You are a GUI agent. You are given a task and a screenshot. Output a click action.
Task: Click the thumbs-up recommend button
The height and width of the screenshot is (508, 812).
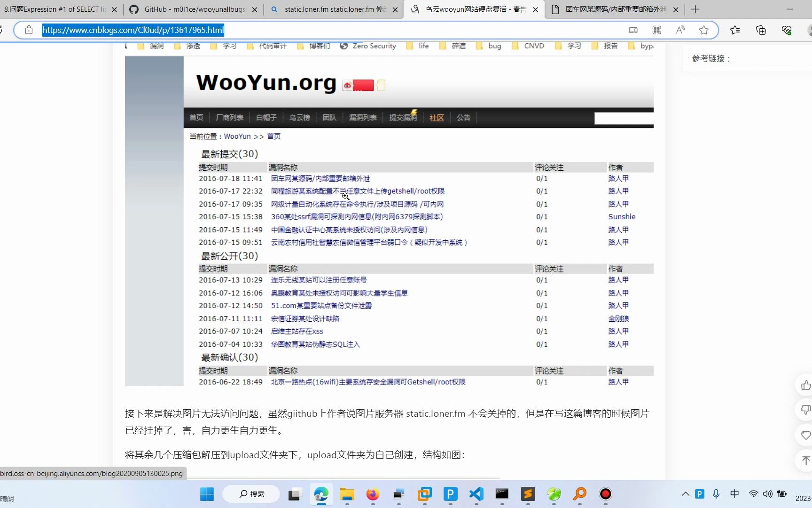coord(805,386)
